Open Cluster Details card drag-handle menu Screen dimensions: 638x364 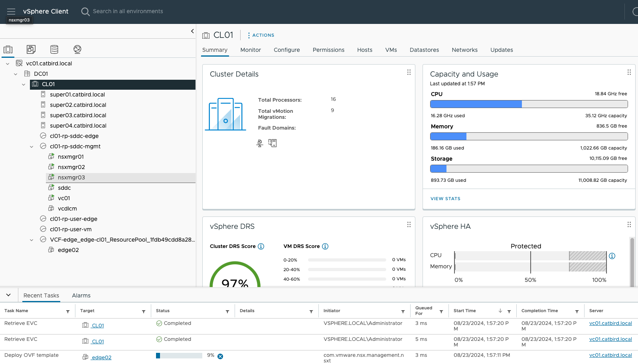pyautogui.click(x=409, y=72)
